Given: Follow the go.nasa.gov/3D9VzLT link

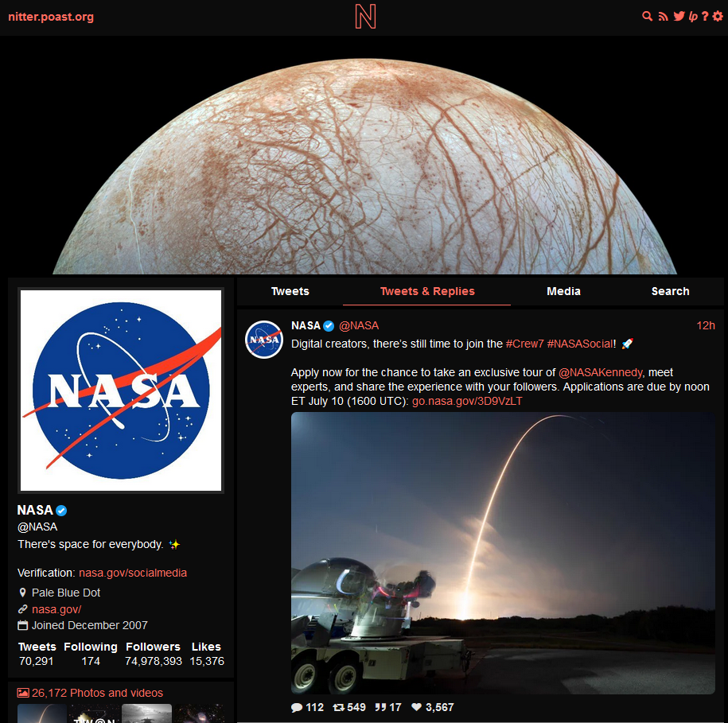Looking at the screenshot, I should [x=467, y=401].
